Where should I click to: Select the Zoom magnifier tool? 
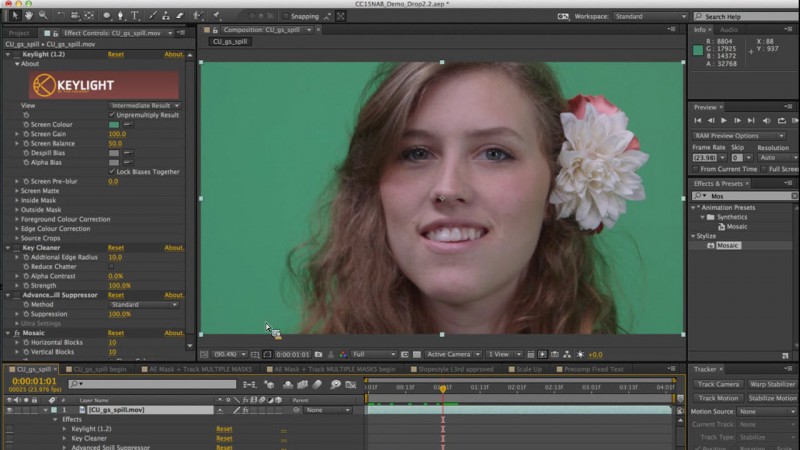[x=44, y=16]
